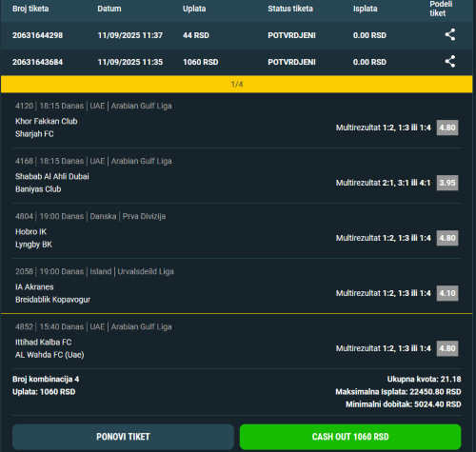476x452 pixels.
Task: Open Hobro IK vs Lyngby BK match
Action: point(33,238)
